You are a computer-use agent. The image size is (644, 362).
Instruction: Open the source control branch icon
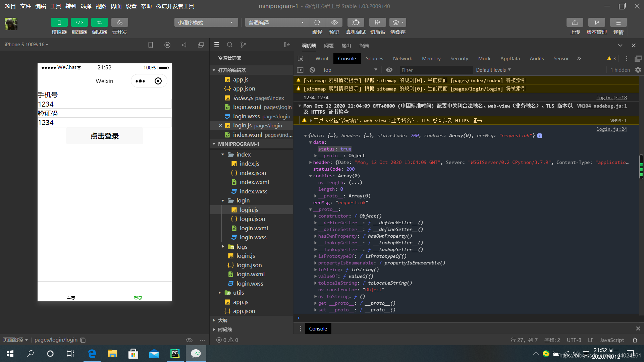[x=243, y=45]
